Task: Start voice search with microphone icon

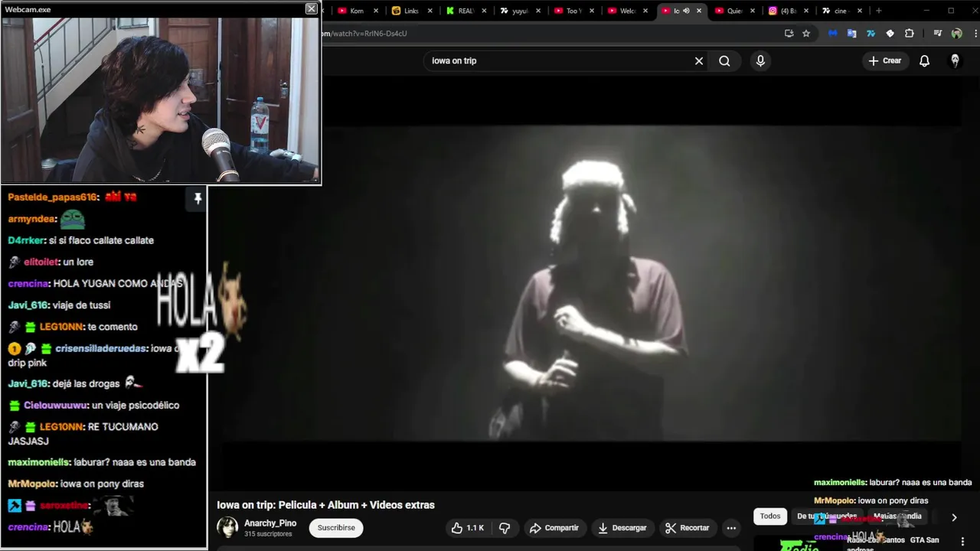Action: click(760, 60)
